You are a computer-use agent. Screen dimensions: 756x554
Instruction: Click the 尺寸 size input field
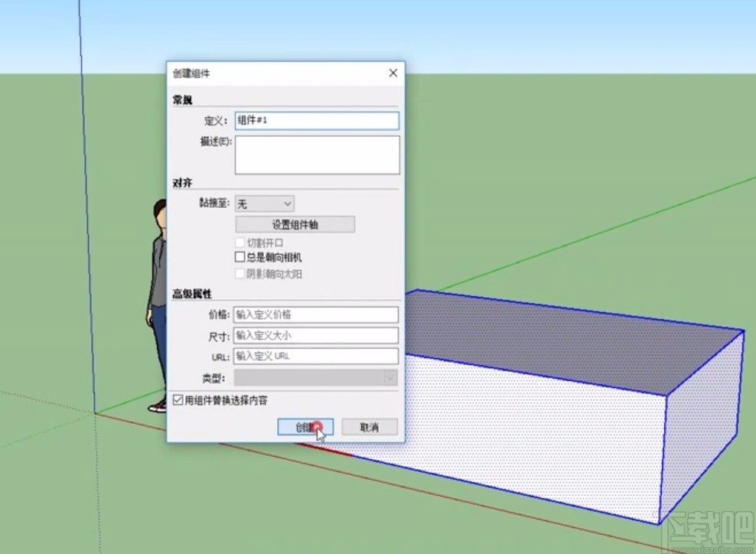(315, 335)
